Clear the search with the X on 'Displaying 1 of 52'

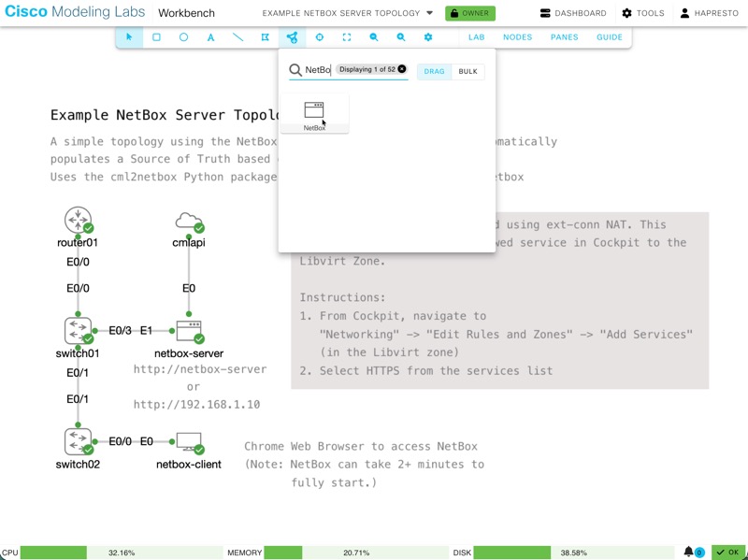401,68
